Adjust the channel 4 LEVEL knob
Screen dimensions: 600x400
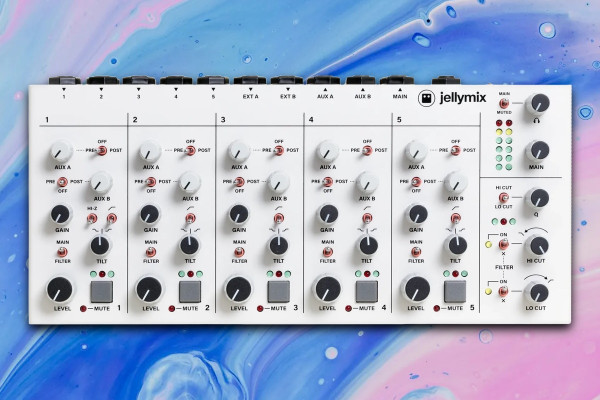[x=327, y=290]
